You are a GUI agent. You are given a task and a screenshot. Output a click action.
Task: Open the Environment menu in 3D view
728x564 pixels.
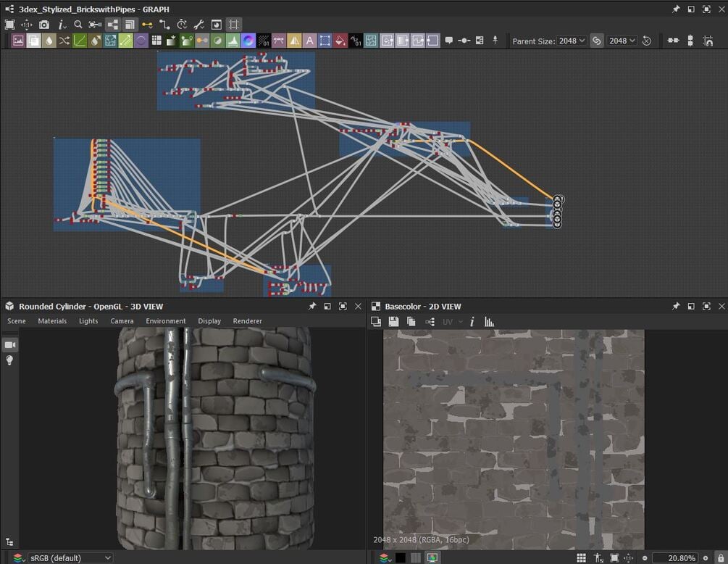point(165,321)
